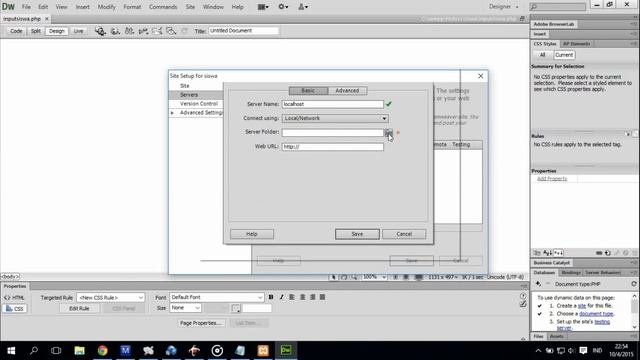Browse for server folder via folder icon
640x360 pixels.
coord(388,132)
